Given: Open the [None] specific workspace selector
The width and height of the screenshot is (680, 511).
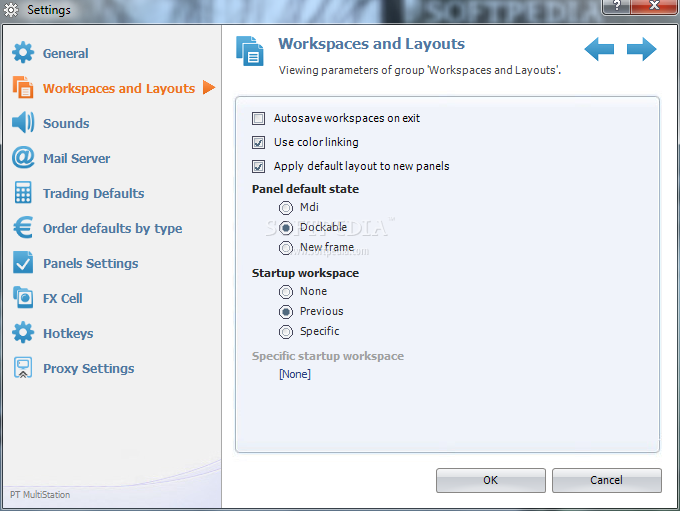Looking at the screenshot, I should tap(295, 374).
